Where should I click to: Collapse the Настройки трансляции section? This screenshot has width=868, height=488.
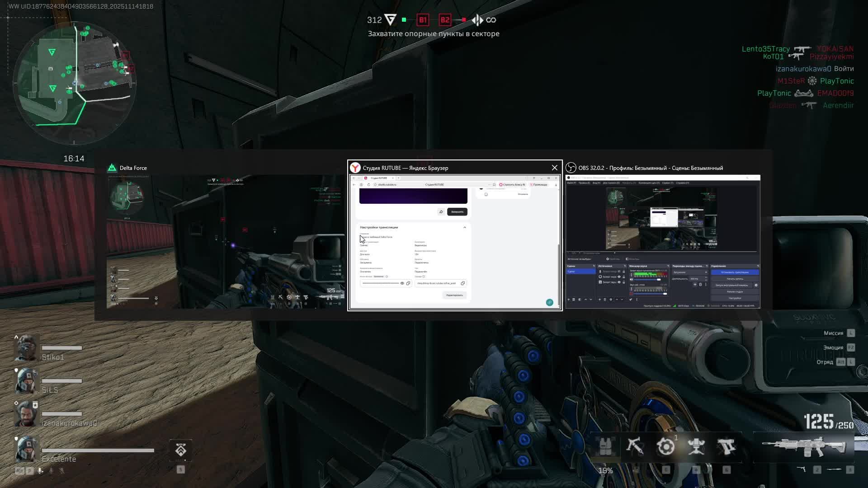click(x=464, y=227)
